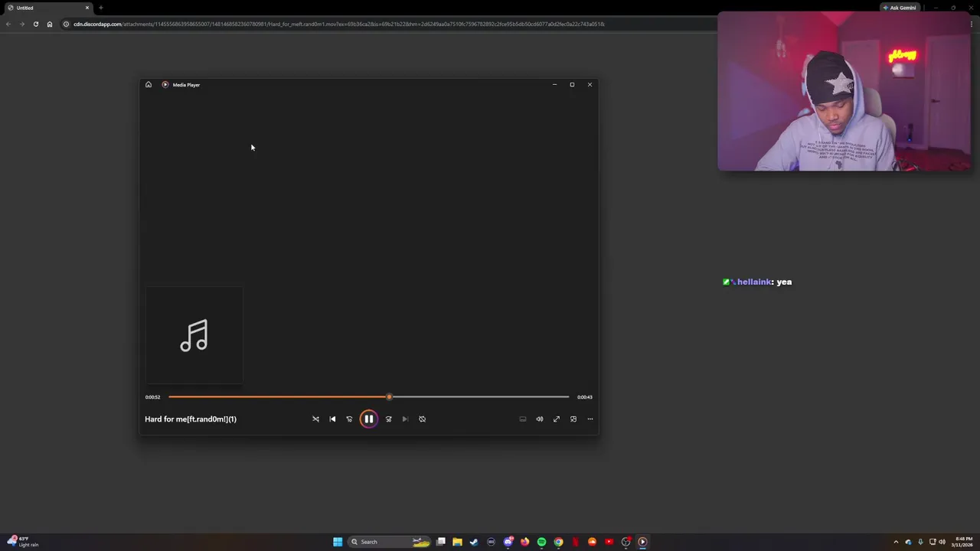
Task: Click the music note album art thumbnail
Action: 194,335
